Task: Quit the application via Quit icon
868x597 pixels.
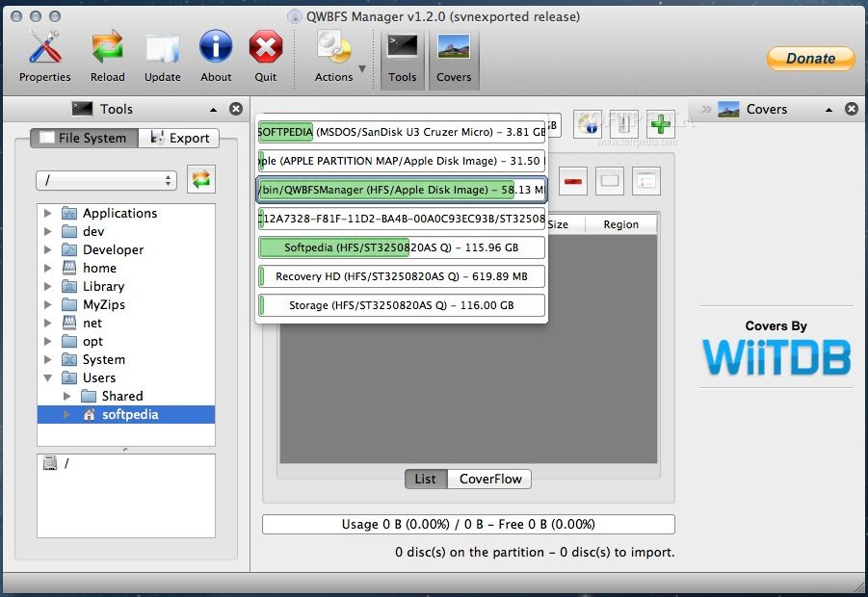Action: pos(266,57)
